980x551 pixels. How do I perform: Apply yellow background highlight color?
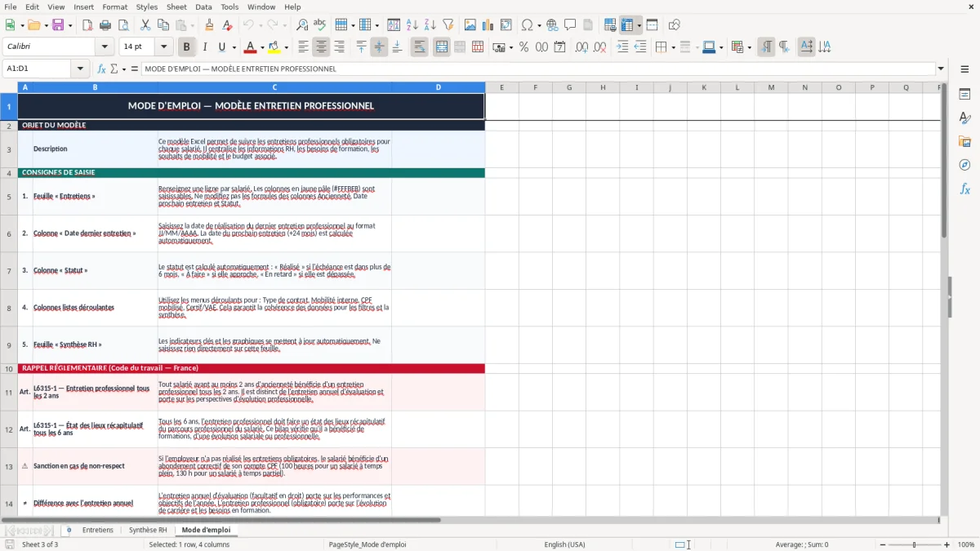click(x=274, y=47)
